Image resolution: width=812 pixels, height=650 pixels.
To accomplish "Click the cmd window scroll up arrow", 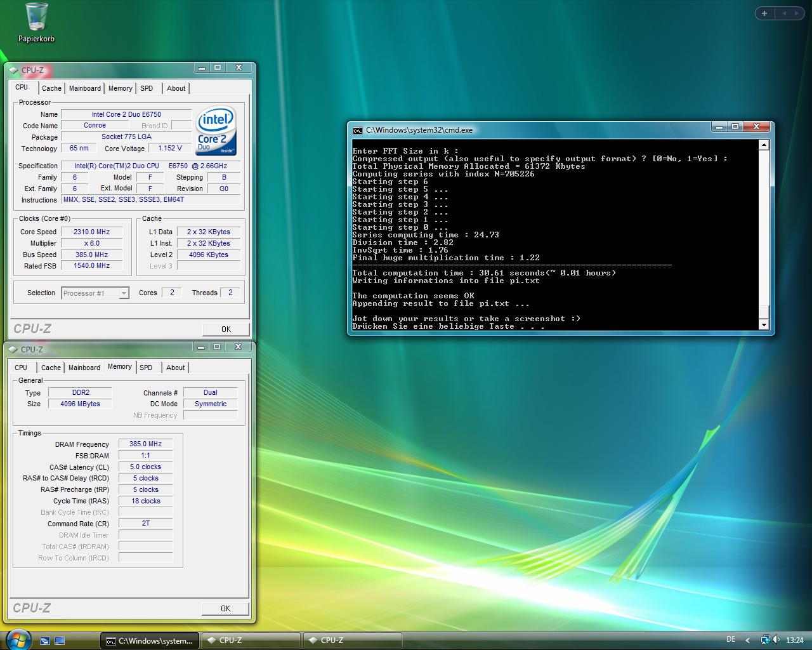I will (764, 145).
